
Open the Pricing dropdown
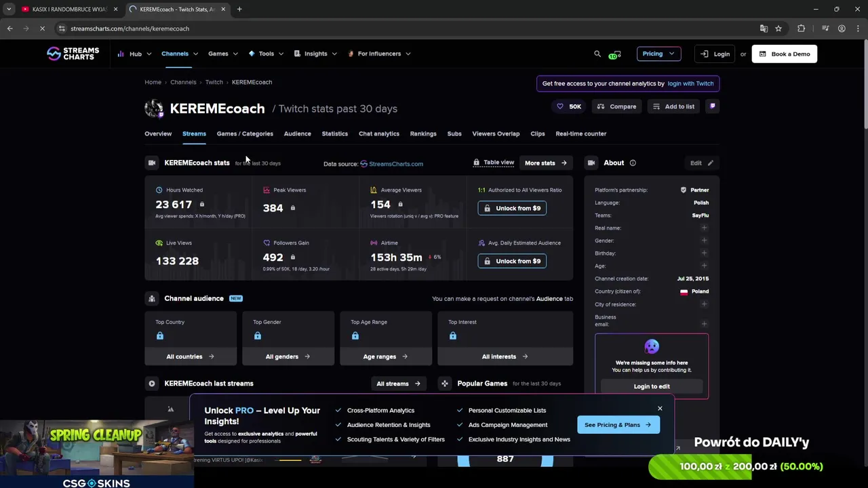[x=658, y=54]
